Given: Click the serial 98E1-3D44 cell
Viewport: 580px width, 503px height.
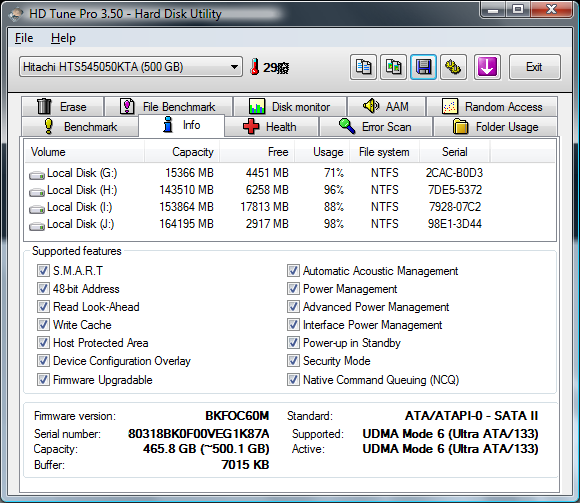Looking at the screenshot, I should [x=455, y=224].
